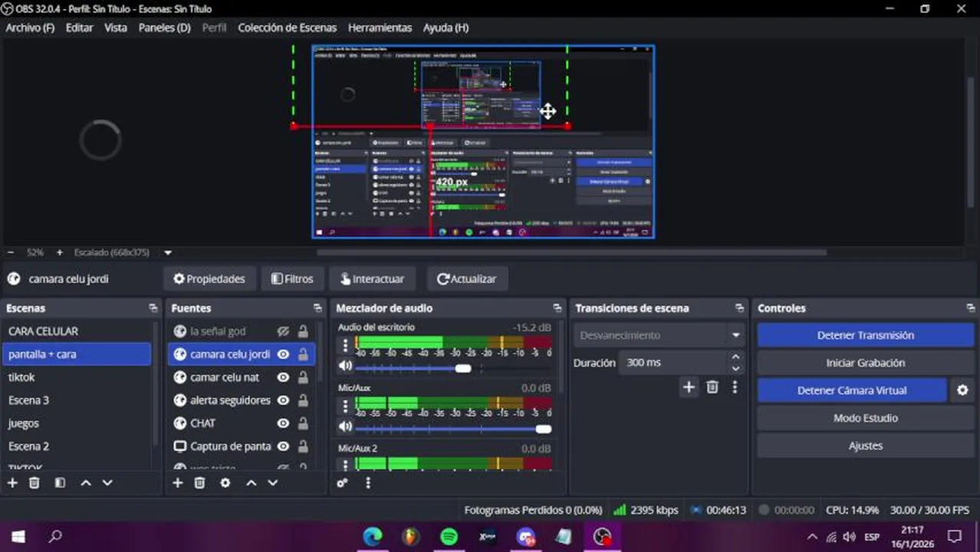
Task: Toggle lock on the CHAT source
Action: coord(303,423)
